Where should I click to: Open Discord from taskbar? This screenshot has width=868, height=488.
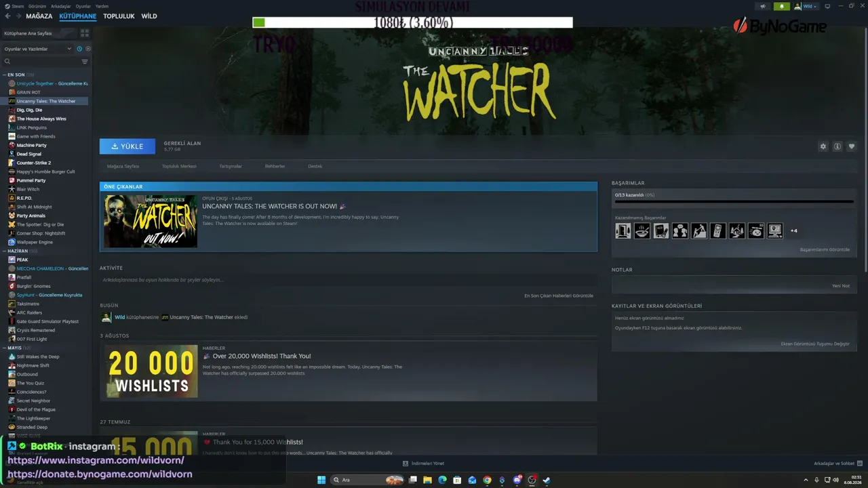[517, 480]
